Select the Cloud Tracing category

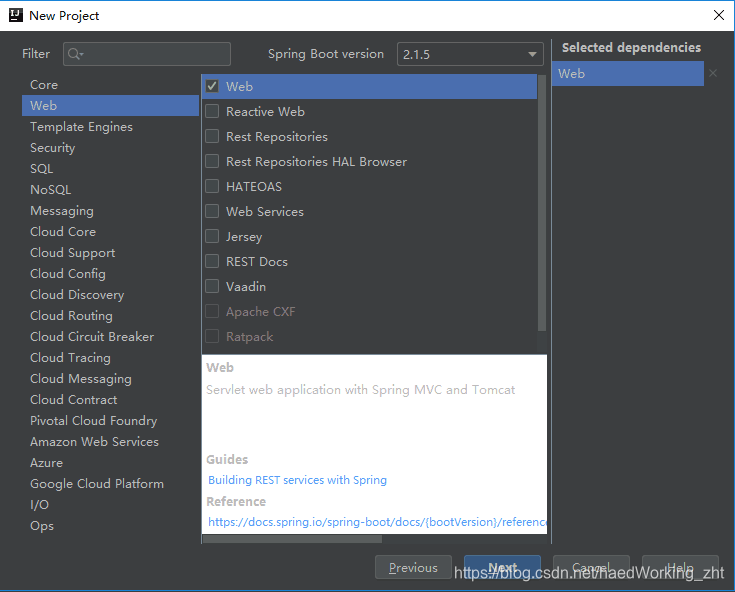111,358
